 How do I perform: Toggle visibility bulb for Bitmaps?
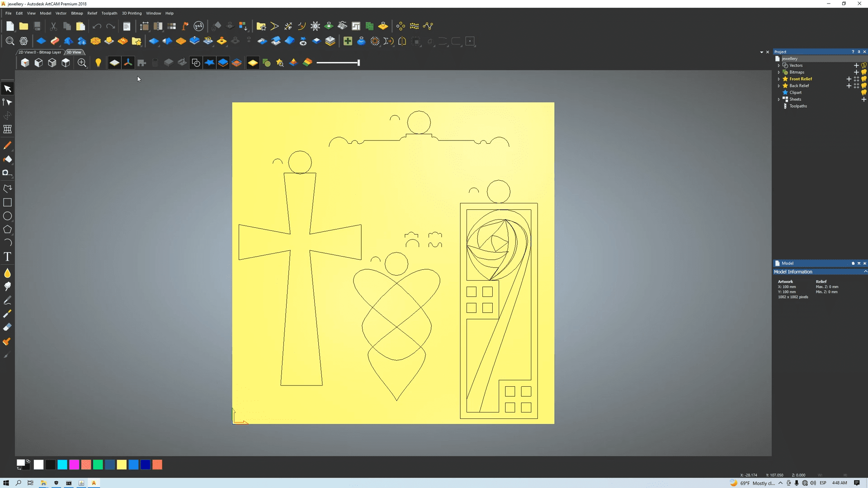click(864, 72)
